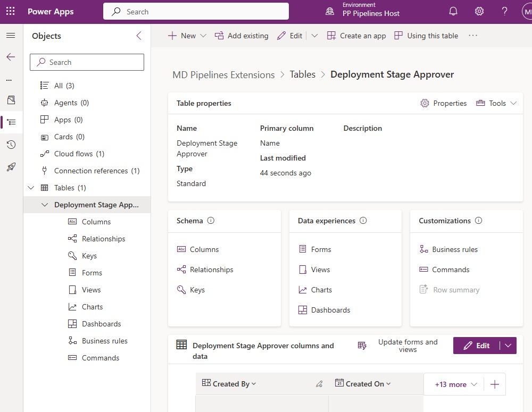532x412 pixels.
Task: Click the Created By column edit icon
Action: [x=319, y=384]
